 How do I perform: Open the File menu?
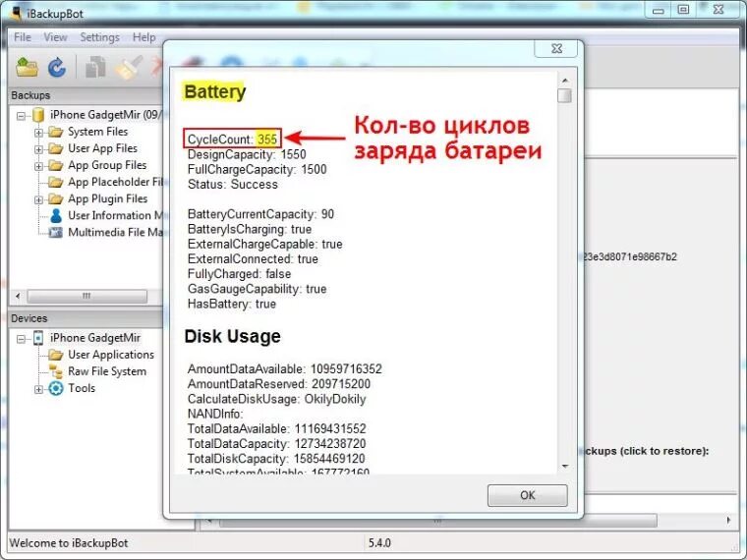click(23, 37)
